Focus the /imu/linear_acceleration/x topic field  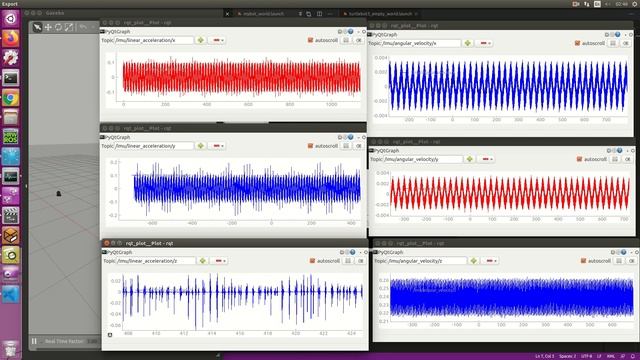point(154,40)
